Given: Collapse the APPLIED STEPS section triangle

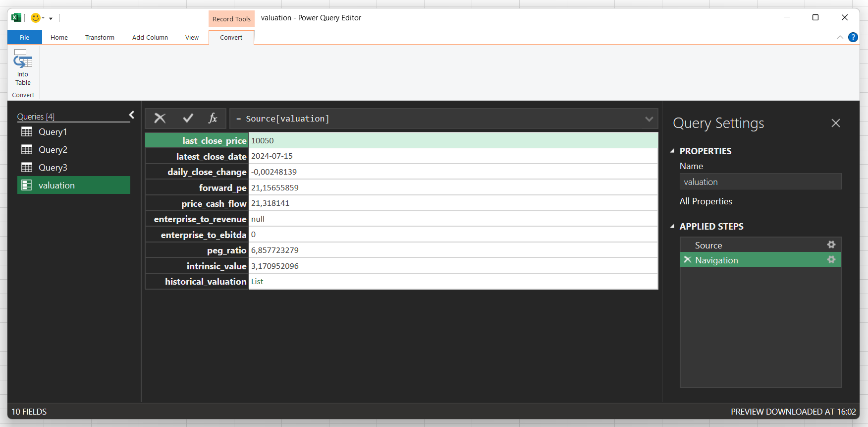Looking at the screenshot, I should (672, 226).
